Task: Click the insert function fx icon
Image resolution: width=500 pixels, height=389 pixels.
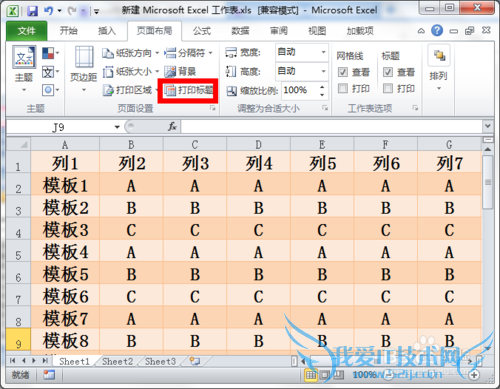Action: [x=172, y=127]
